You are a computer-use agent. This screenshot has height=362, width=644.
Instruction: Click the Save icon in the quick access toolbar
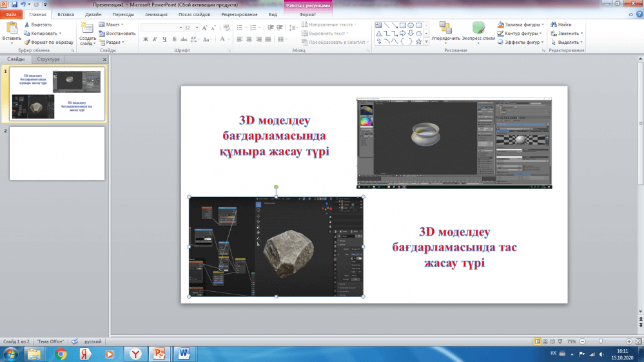pos(14,5)
